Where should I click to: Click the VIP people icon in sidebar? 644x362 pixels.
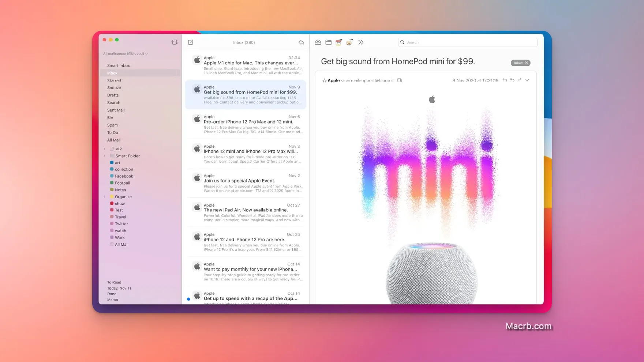click(x=112, y=149)
